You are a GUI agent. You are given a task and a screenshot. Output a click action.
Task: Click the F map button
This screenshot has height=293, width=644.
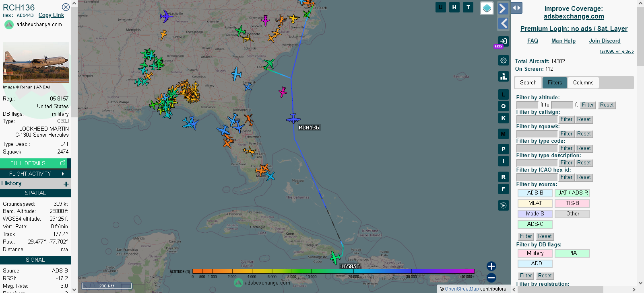pyautogui.click(x=504, y=189)
